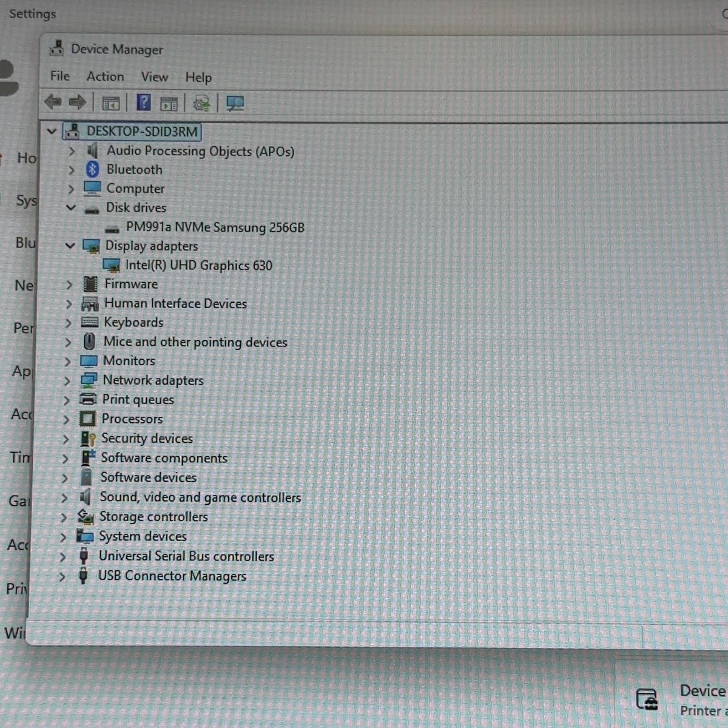This screenshot has width=728, height=728.
Task: Click the Print queues printer icon
Action: 89,399
